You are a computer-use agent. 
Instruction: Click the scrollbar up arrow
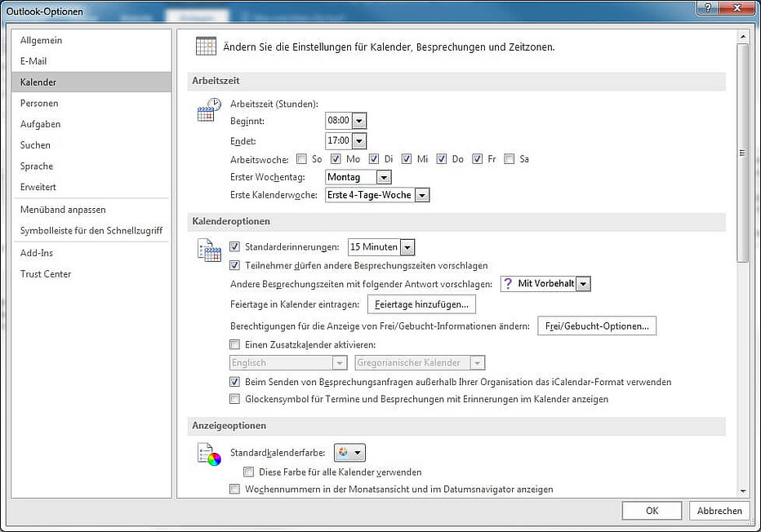[x=742, y=37]
